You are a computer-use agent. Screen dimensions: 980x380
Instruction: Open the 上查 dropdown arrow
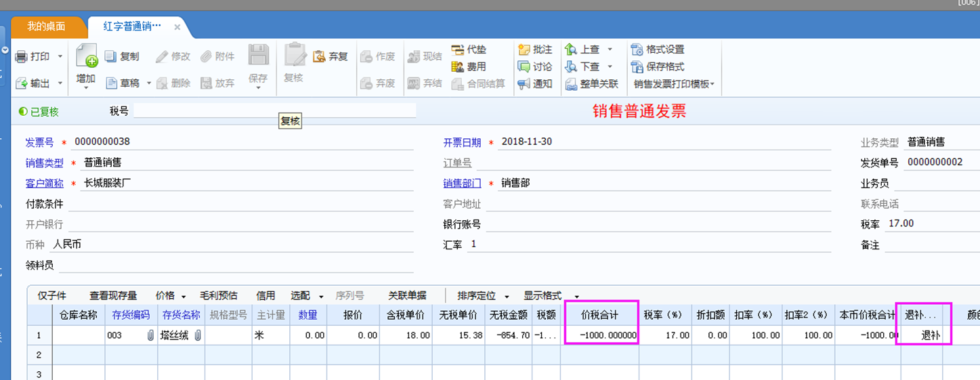point(610,49)
